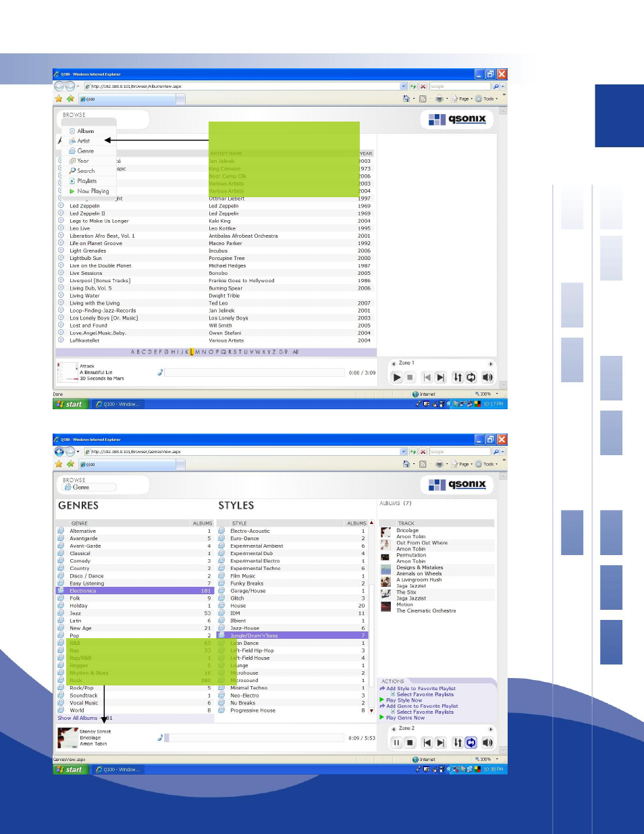Select the Electronica genre row
Screen dimensions: 644x834
(134, 591)
